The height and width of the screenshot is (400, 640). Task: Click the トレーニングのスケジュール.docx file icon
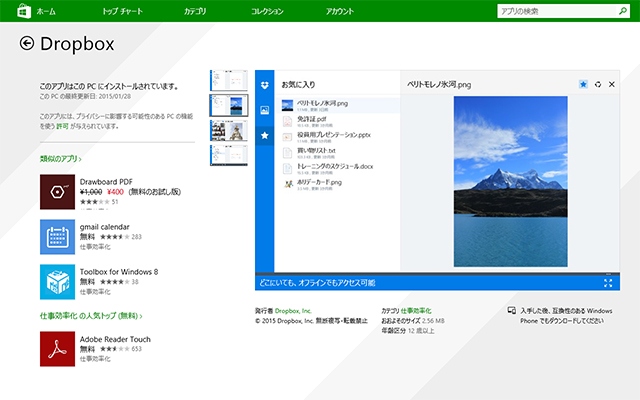(287, 169)
